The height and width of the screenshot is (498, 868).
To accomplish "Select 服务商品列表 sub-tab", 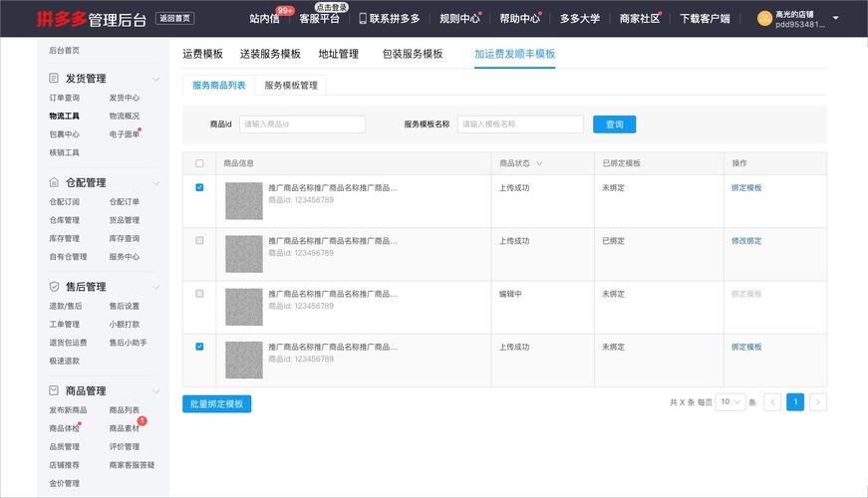I will pos(218,86).
